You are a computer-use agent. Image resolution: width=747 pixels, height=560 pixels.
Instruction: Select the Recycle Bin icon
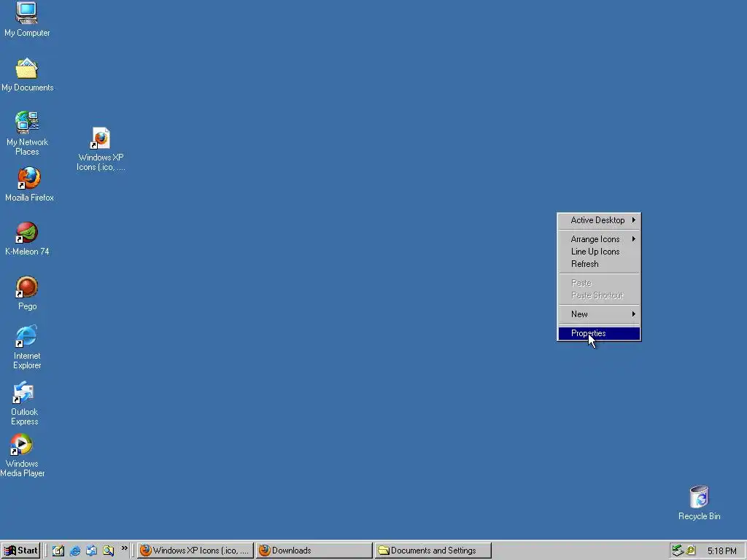[699, 503]
